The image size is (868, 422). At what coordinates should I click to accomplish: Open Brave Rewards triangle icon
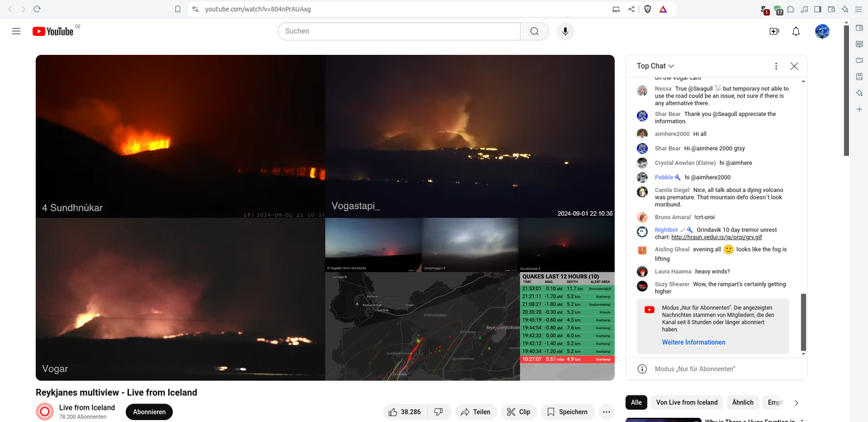coord(663,9)
